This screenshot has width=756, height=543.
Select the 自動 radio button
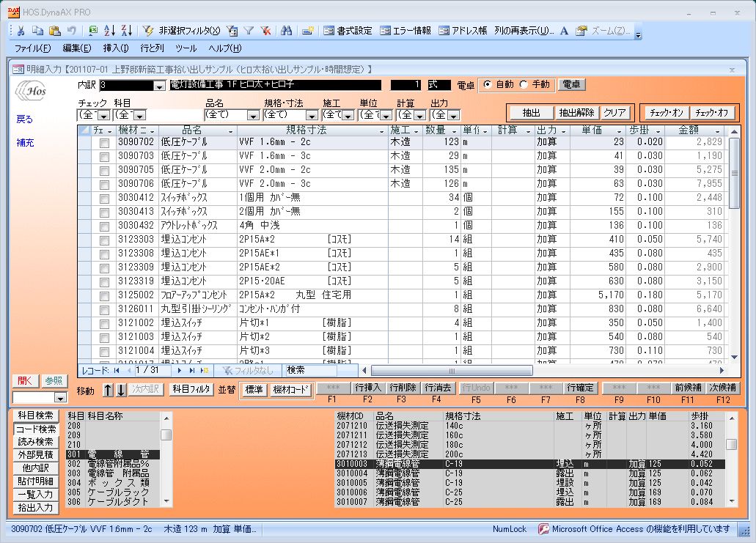[x=488, y=84]
